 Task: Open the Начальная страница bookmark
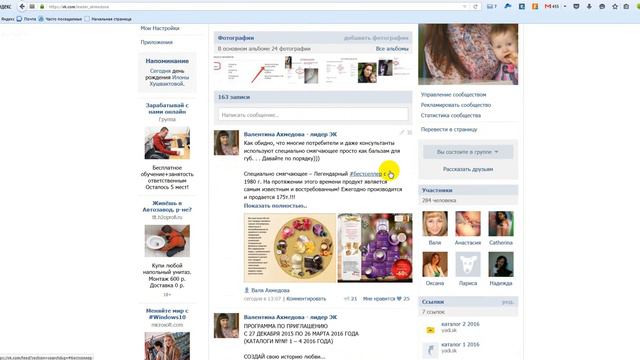108,19
